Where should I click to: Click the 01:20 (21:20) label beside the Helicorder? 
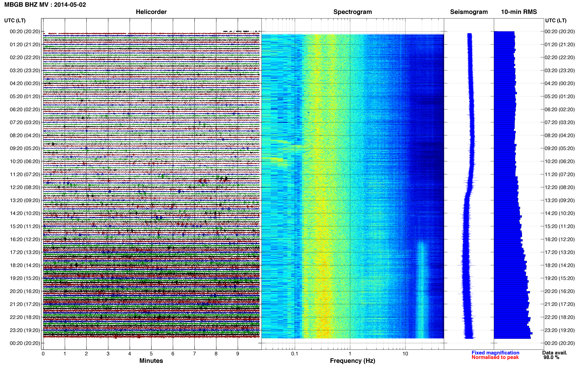pyautogui.click(x=25, y=45)
